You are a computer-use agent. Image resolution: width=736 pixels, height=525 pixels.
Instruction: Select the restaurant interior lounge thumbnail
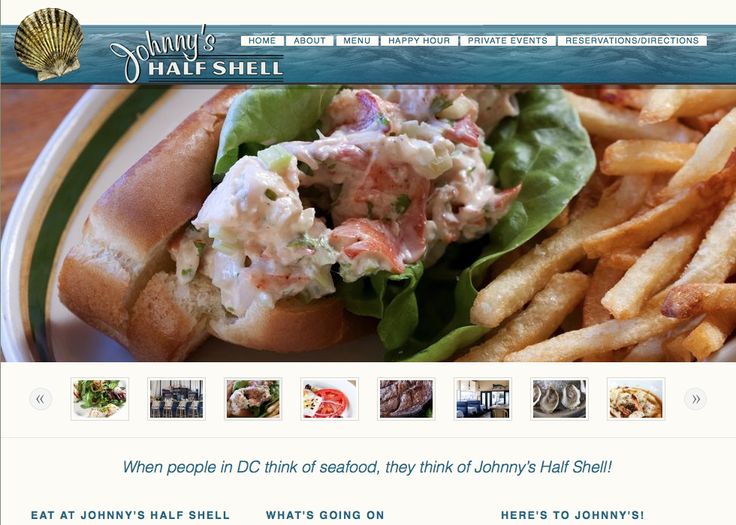pyautogui.click(x=483, y=399)
